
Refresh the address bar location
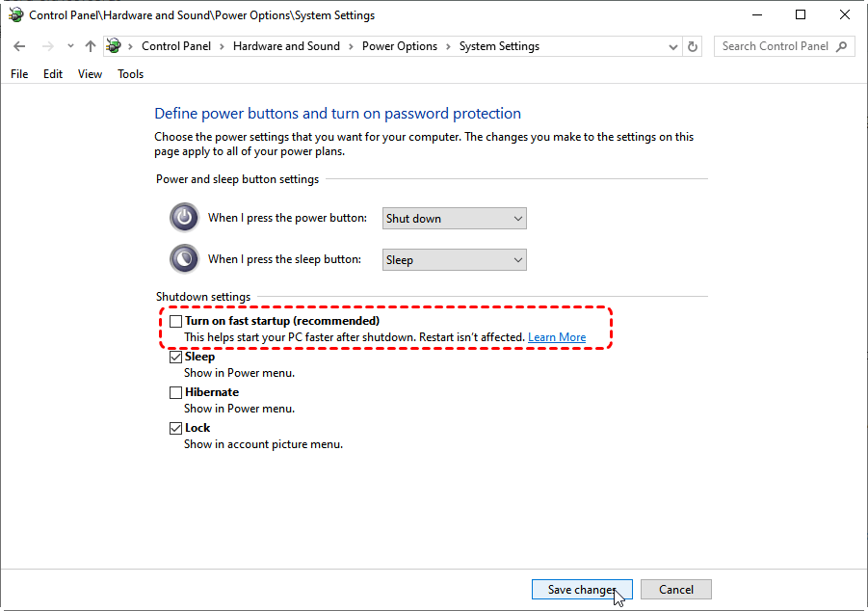coord(693,46)
